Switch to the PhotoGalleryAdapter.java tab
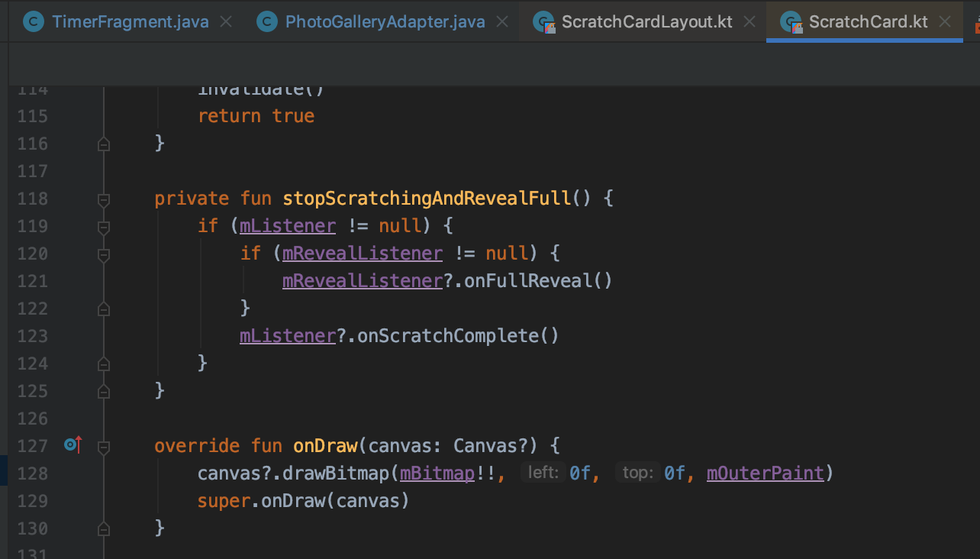The height and width of the screenshot is (559, 980). (385, 21)
